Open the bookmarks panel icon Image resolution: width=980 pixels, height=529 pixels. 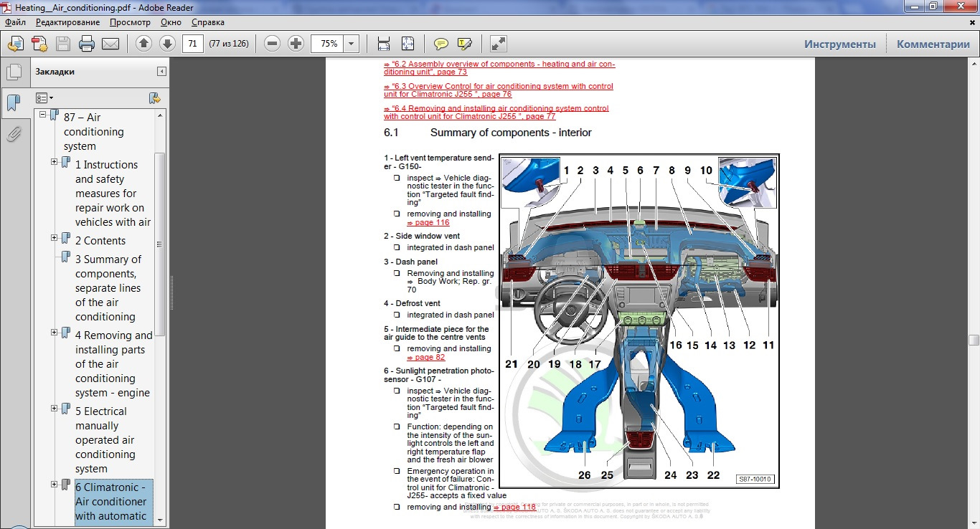13,103
